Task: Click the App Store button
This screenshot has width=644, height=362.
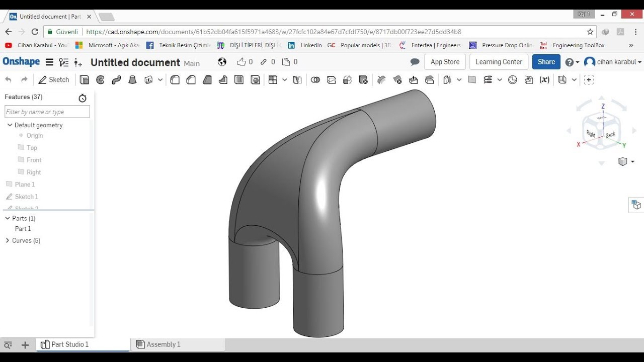Action: point(445,62)
